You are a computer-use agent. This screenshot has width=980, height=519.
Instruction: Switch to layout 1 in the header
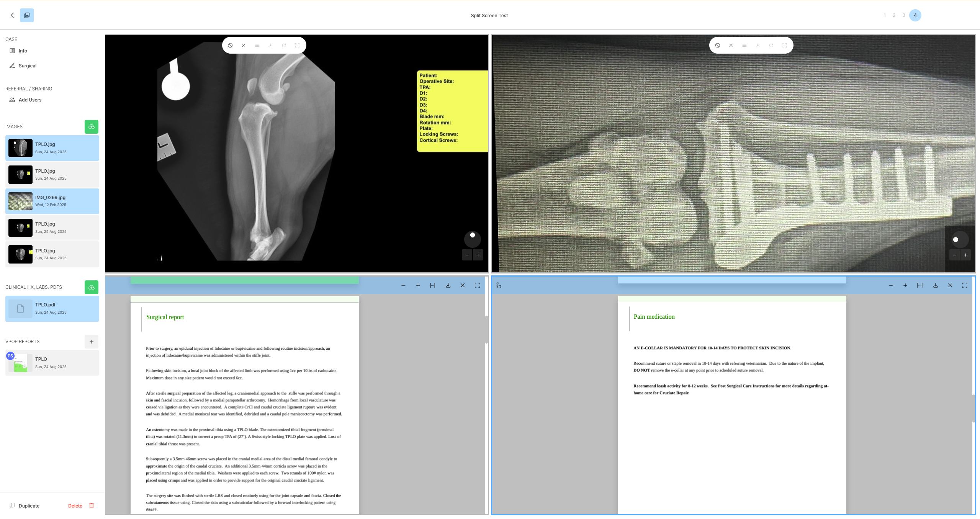point(885,15)
